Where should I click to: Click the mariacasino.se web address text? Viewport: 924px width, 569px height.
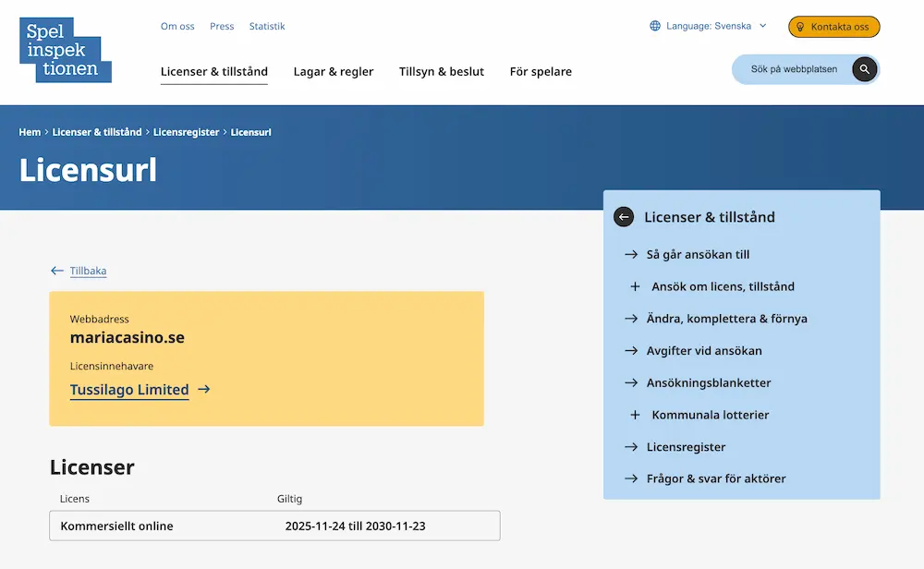click(x=128, y=337)
